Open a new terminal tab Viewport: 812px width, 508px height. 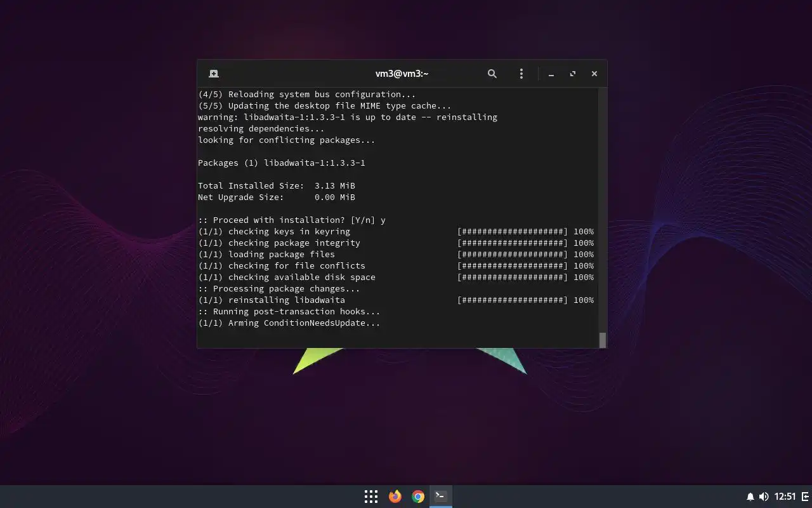[214, 74]
